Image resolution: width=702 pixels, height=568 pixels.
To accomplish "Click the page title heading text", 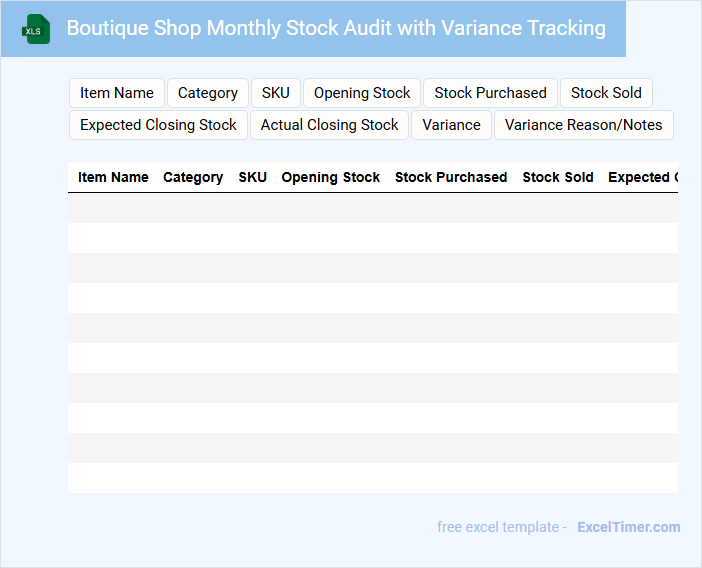I will 336,28.
